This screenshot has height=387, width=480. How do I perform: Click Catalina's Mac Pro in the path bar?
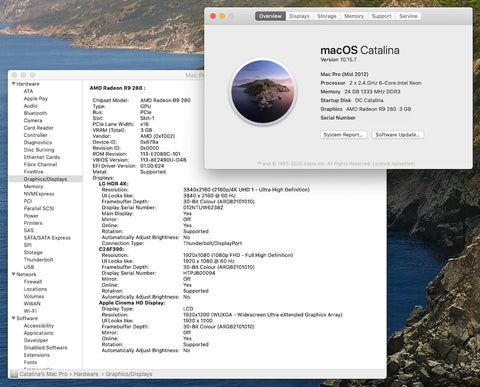pos(43,374)
